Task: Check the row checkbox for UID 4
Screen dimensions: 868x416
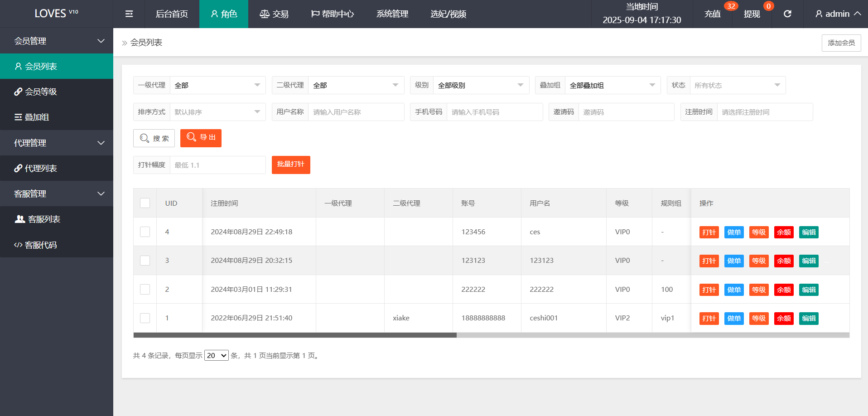Action: coord(145,232)
